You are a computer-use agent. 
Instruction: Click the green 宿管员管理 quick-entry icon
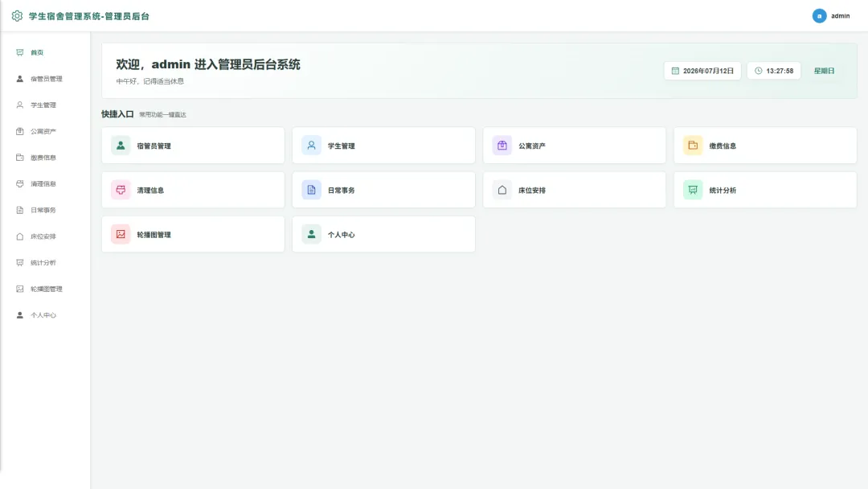click(121, 145)
